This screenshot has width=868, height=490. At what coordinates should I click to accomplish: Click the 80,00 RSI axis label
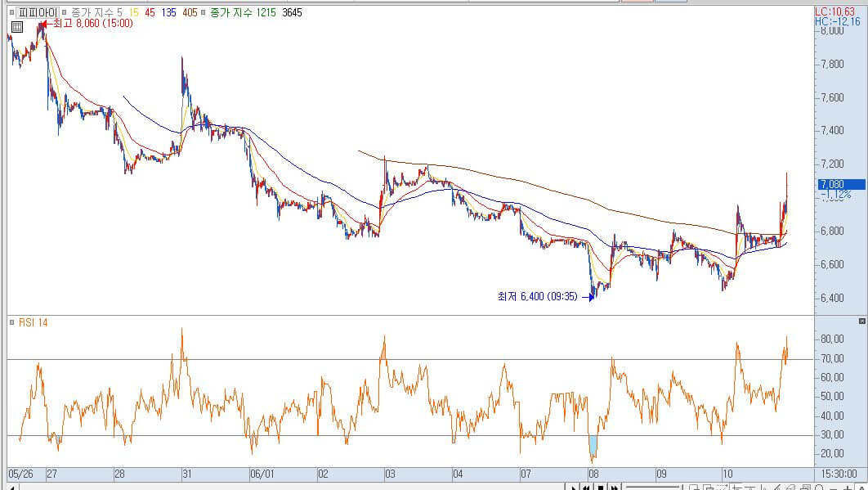(833, 339)
